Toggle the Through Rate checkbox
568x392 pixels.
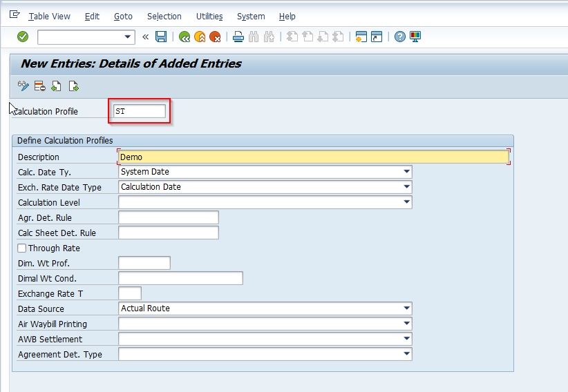21,248
